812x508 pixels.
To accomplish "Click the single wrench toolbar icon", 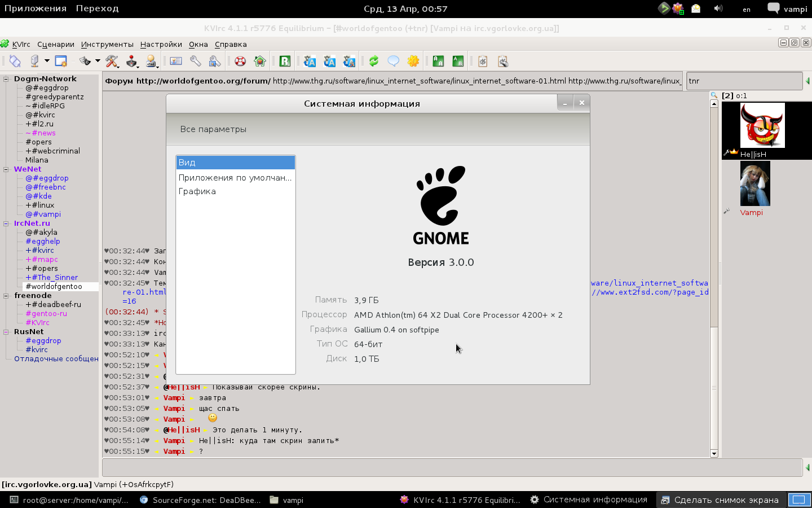I will coord(196,61).
